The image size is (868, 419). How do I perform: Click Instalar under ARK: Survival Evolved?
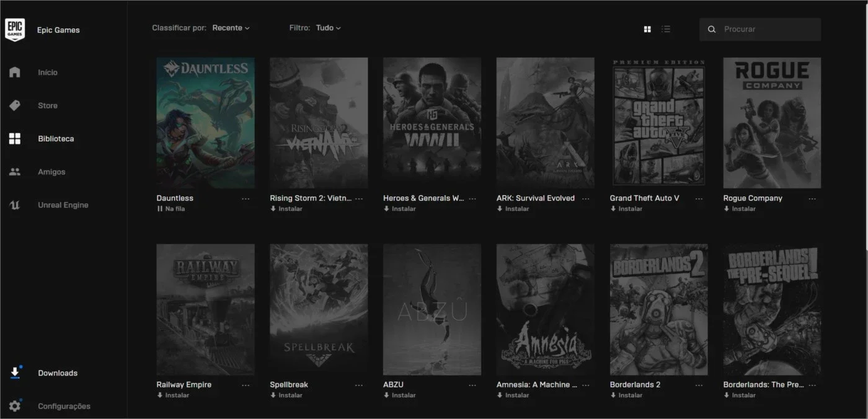click(x=513, y=209)
